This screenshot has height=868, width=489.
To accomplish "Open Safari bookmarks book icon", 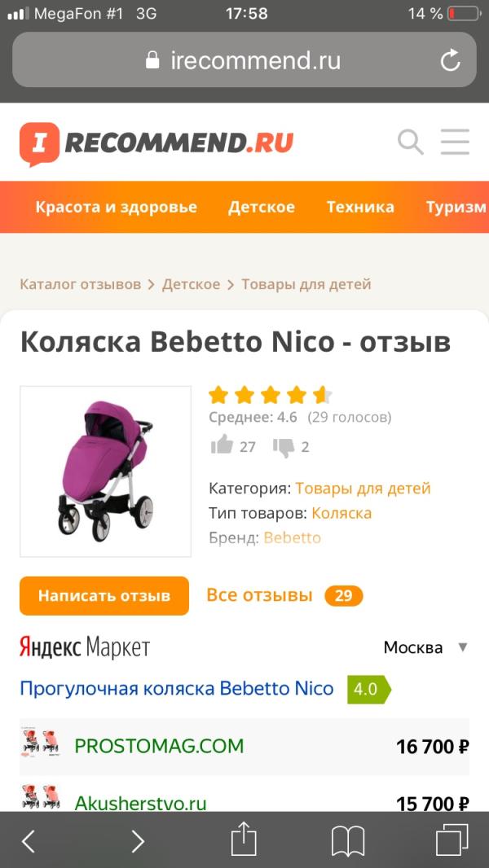I will pos(348,842).
